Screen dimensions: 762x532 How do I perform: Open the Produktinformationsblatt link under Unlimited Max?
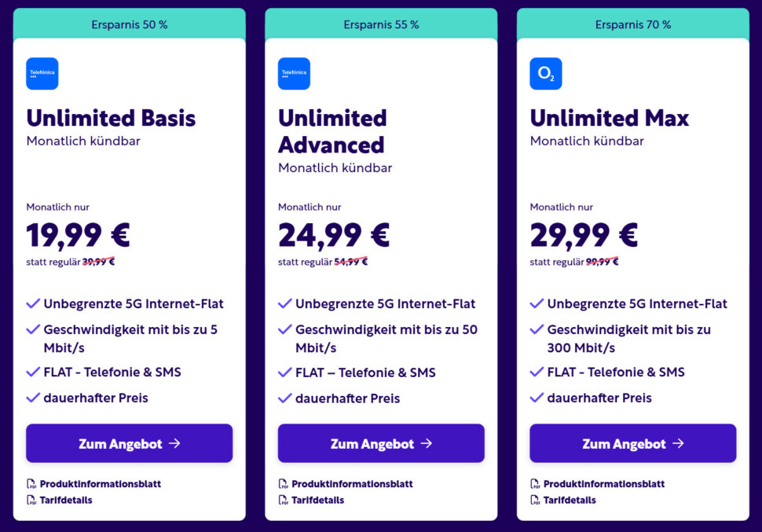(x=603, y=484)
